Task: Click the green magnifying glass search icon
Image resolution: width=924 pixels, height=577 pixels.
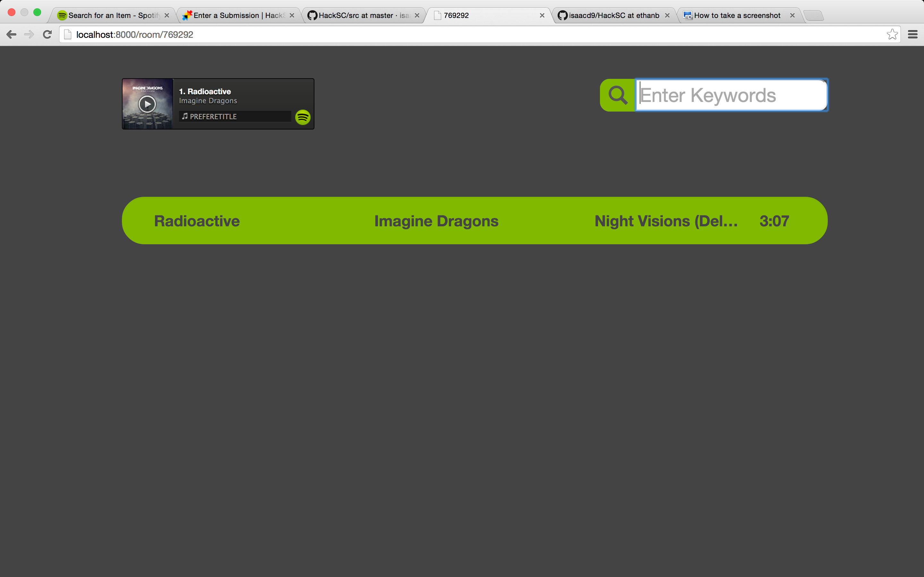Action: [x=618, y=95]
